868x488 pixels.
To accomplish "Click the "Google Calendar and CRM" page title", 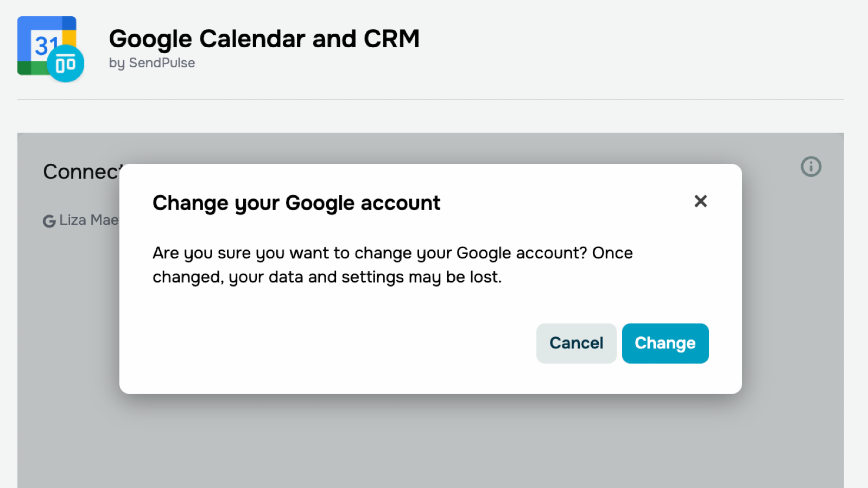I will click(x=264, y=39).
